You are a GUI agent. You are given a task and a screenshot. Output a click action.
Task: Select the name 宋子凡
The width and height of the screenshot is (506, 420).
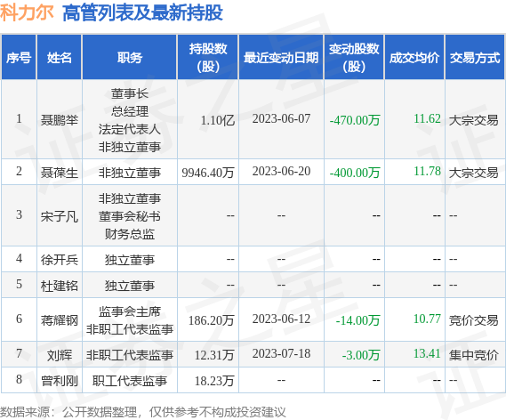pos(60,216)
